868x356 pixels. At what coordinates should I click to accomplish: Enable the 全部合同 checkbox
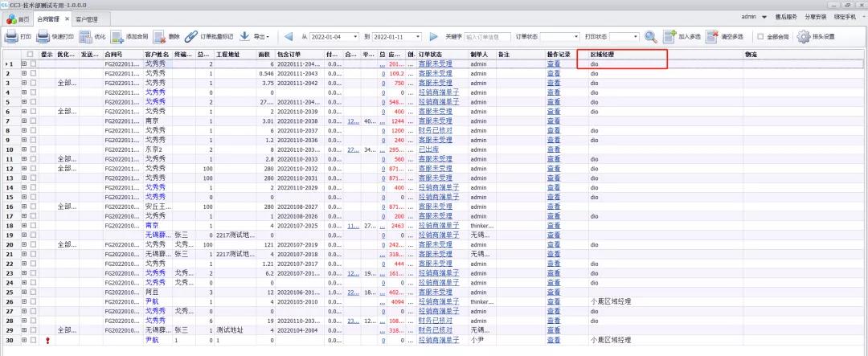(x=760, y=37)
